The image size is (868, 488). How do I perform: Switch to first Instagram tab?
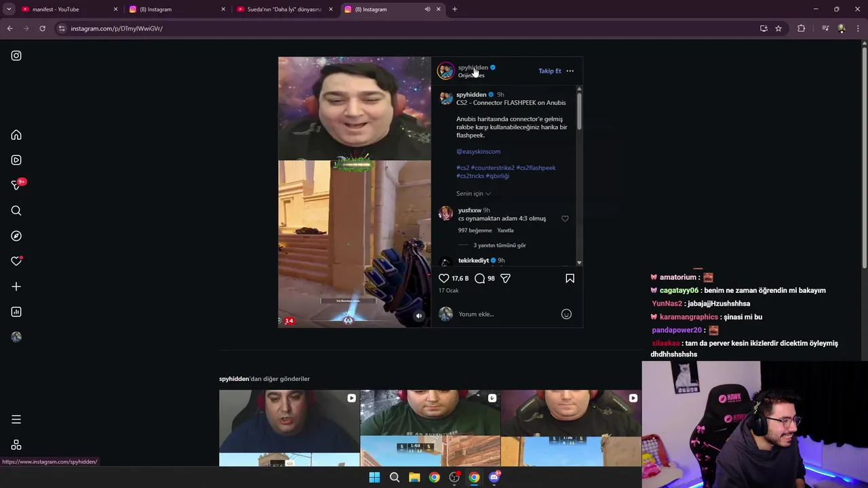(176, 9)
